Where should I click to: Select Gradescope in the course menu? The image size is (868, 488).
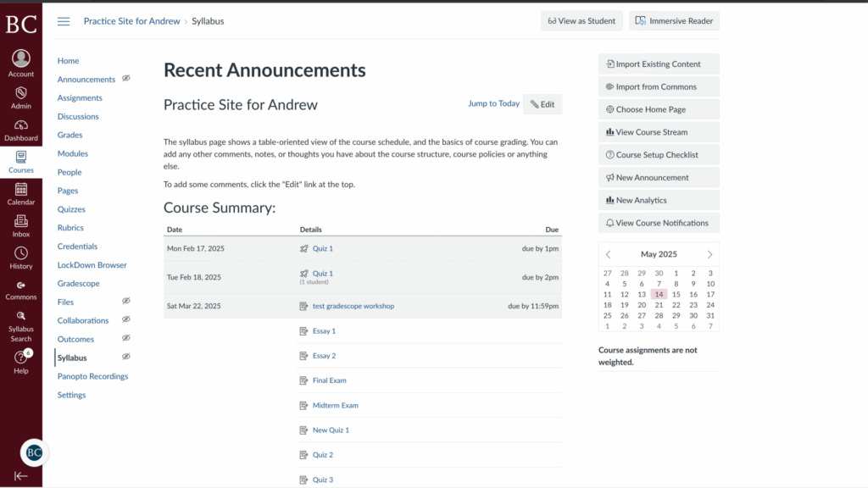(80, 283)
